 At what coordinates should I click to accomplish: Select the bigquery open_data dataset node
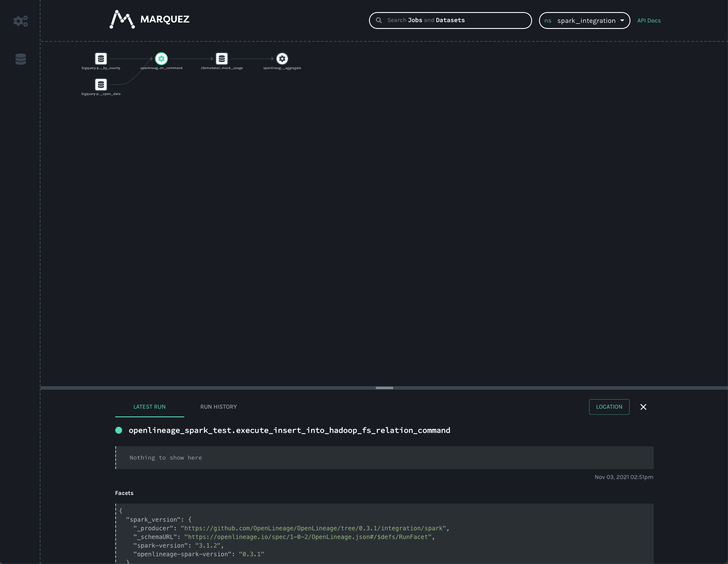click(x=101, y=85)
